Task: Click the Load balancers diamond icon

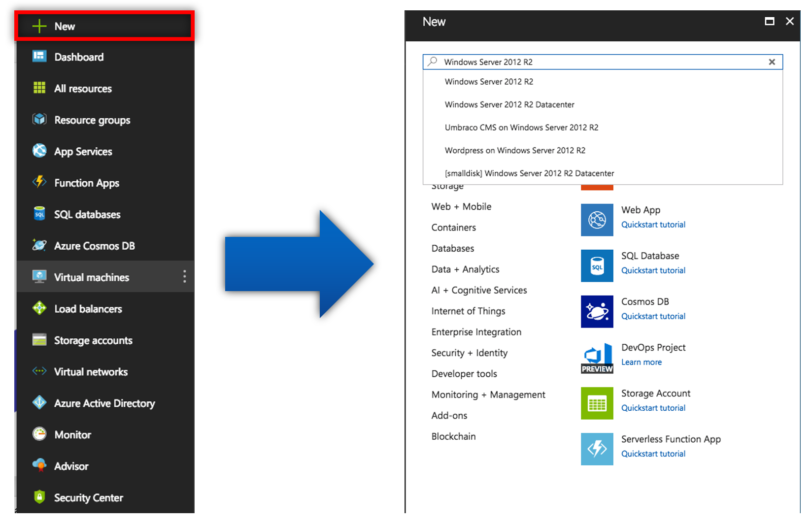Action: tap(39, 308)
